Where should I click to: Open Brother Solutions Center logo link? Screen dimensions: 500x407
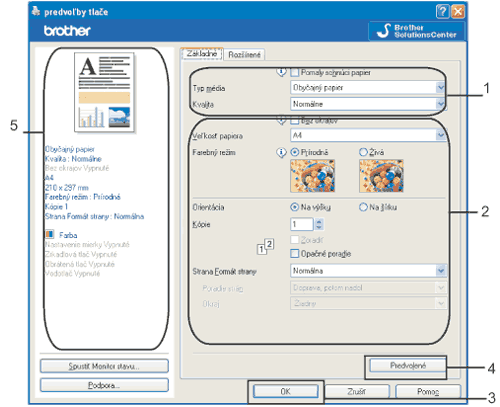417,31
